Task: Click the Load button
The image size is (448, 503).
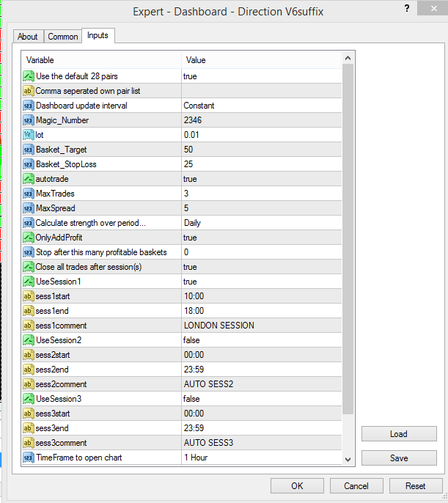Action: click(x=399, y=434)
